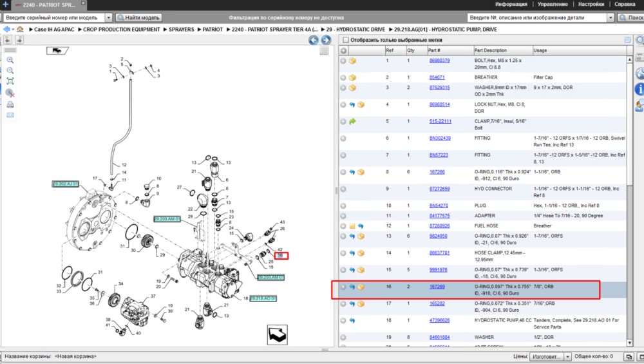Open blue info icon on right sidebar
Image resolution: width=644 pixels, height=364 pixels.
point(639,89)
